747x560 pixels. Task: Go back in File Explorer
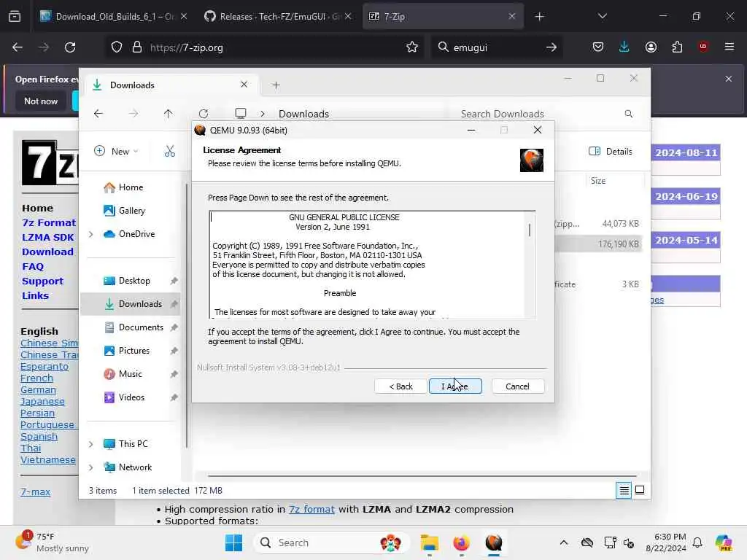pos(98,114)
